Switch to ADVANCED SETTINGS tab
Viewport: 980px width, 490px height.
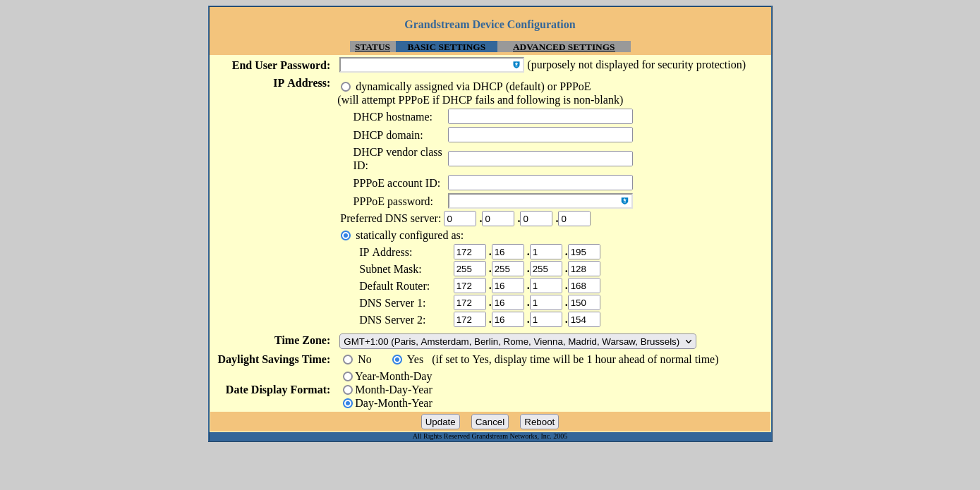click(x=564, y=47)
